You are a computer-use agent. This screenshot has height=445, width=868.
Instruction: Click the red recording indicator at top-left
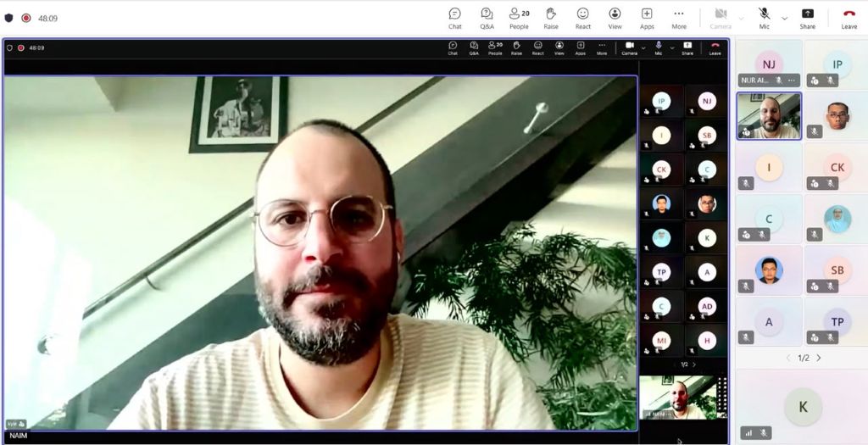point(26,18)
